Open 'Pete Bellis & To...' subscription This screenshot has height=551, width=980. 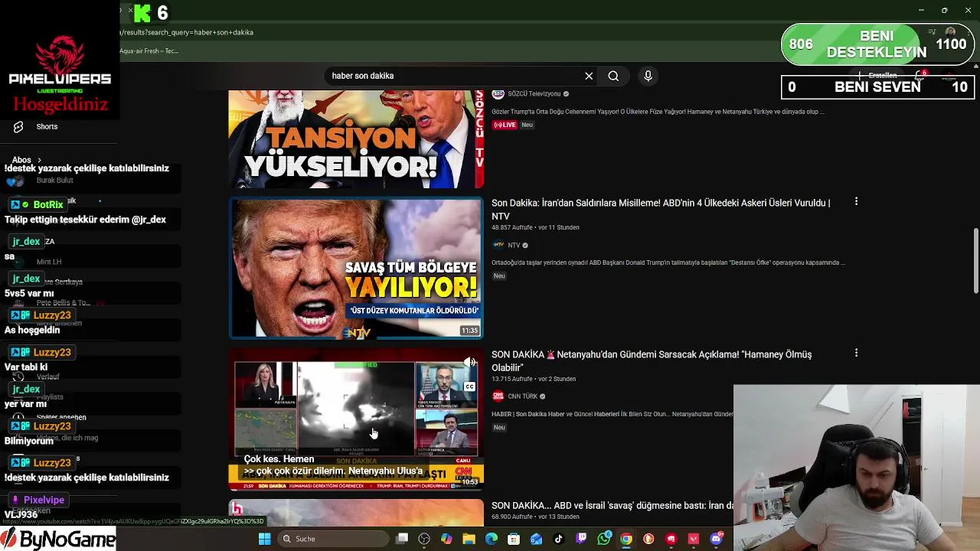pos(64,303)
